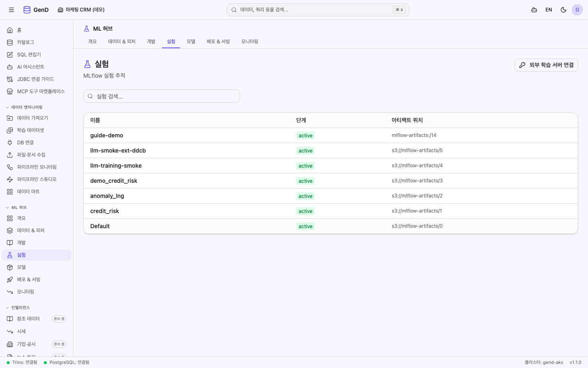Open 파일·문서 수집 in the sidebar
The height and width of the screenshot is (368, 588).
coord(37,155)
